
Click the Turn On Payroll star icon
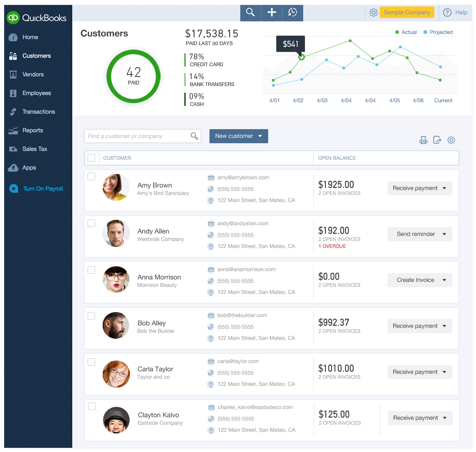pyautogui.click(x=14, y=189)
